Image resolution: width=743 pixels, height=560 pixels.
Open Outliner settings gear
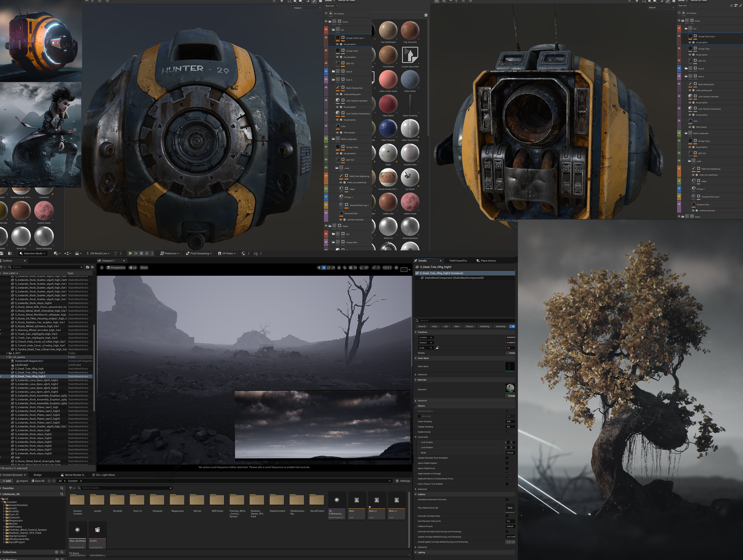(x=92, y=267)
